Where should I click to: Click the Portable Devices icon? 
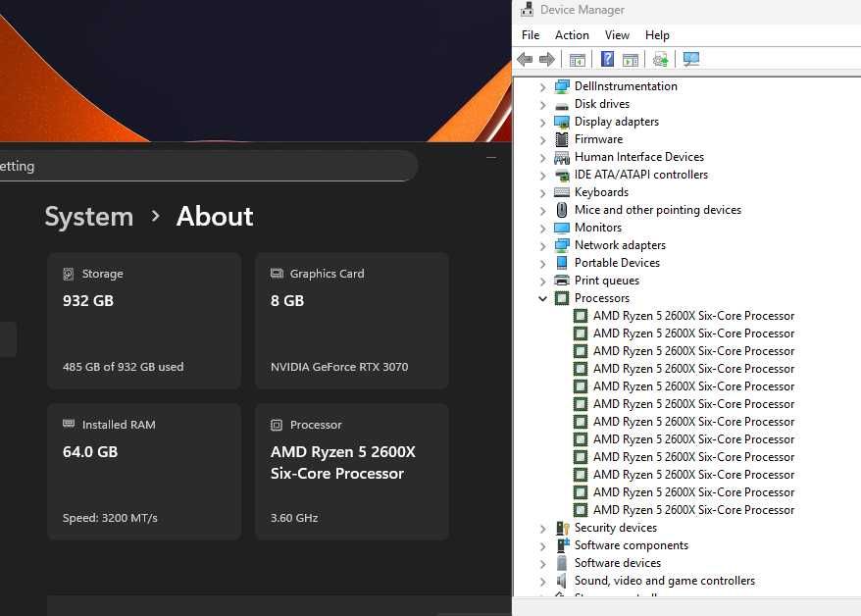[x=562, y=263]
